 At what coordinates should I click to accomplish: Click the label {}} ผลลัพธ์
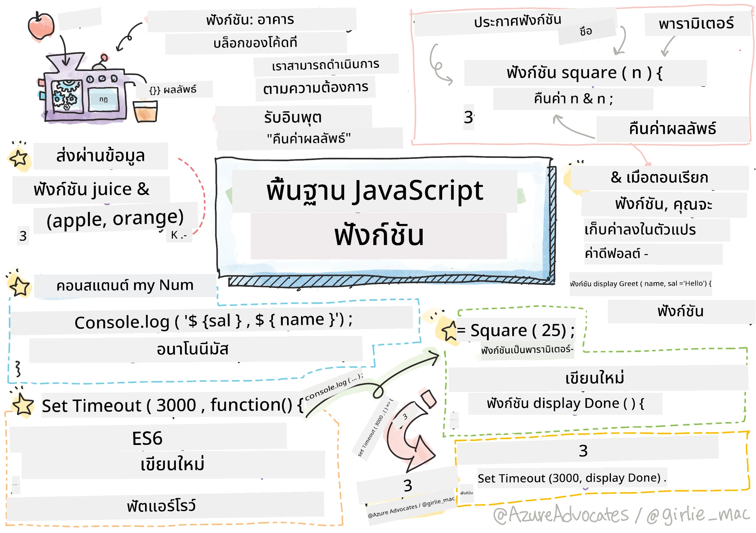pos(173,90)
